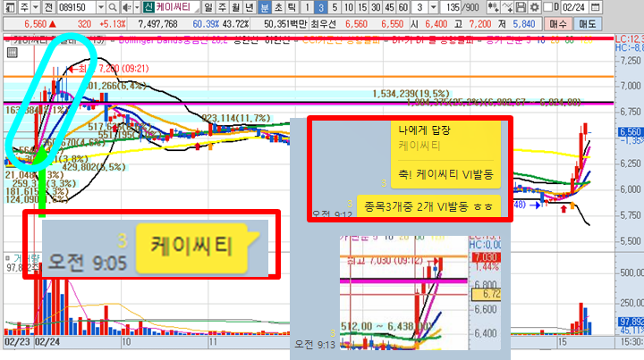The width and height of the screenshot is (644, 360).
Task: Click the 매도 sell button
Action: (x=587, y=24)
